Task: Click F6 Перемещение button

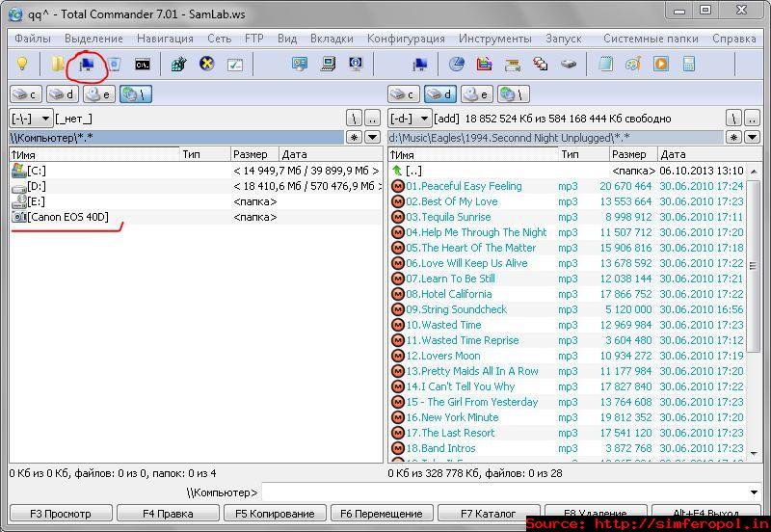Action: point(382,514)
